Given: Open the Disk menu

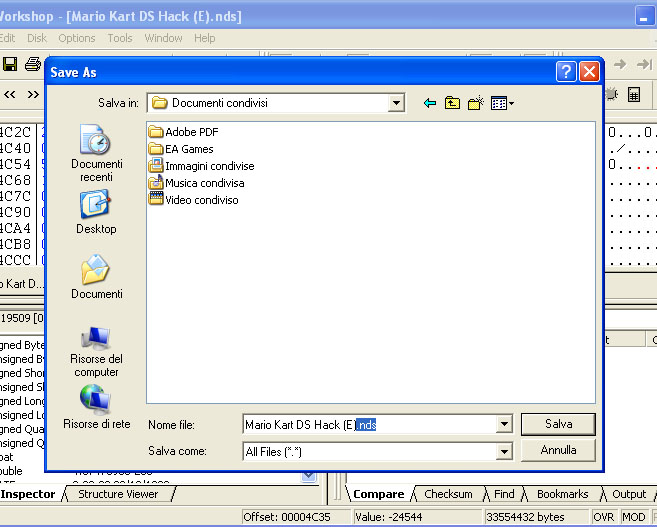Looking at the screenshot, I should (x=37, y=38).
